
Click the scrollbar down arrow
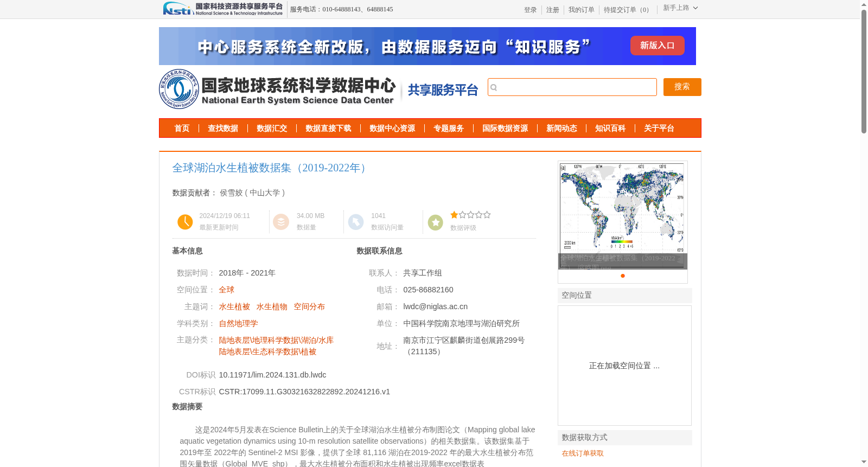point(864,462)
